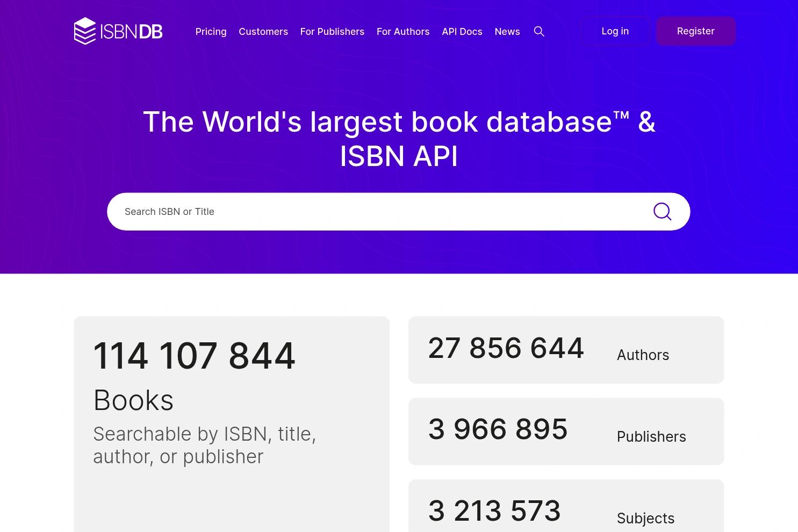
Task: Click the Register button
Action: 696,31
